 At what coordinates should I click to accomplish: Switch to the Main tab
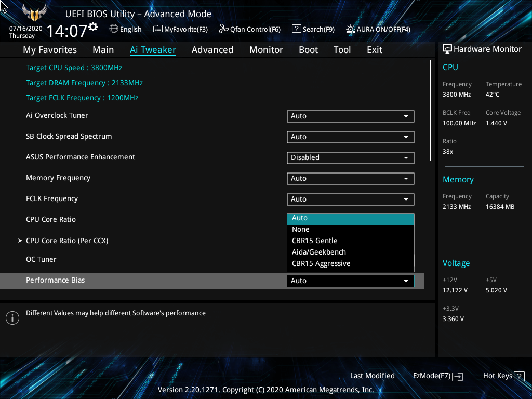[x=103, y=50]
